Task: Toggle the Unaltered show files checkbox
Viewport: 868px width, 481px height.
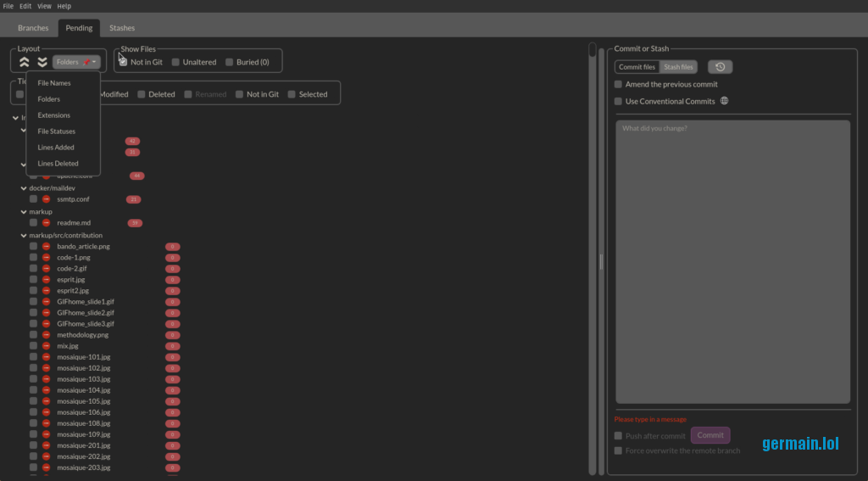Action: [175, 62]
